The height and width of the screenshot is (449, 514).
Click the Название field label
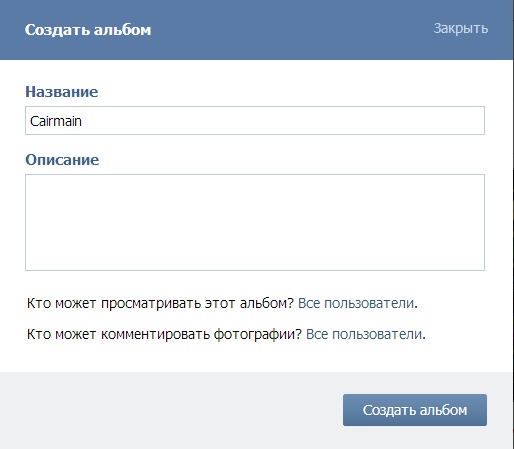tap(62, 92)
